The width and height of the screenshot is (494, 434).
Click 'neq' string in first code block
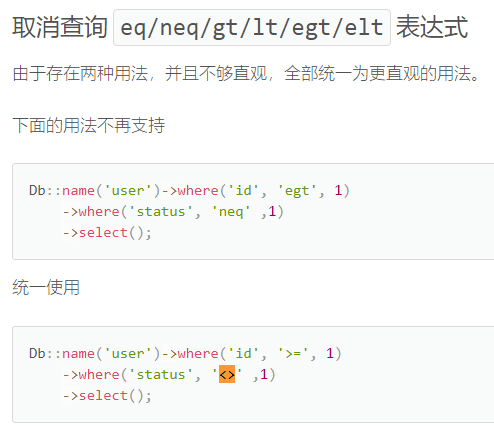click(231, 212)
